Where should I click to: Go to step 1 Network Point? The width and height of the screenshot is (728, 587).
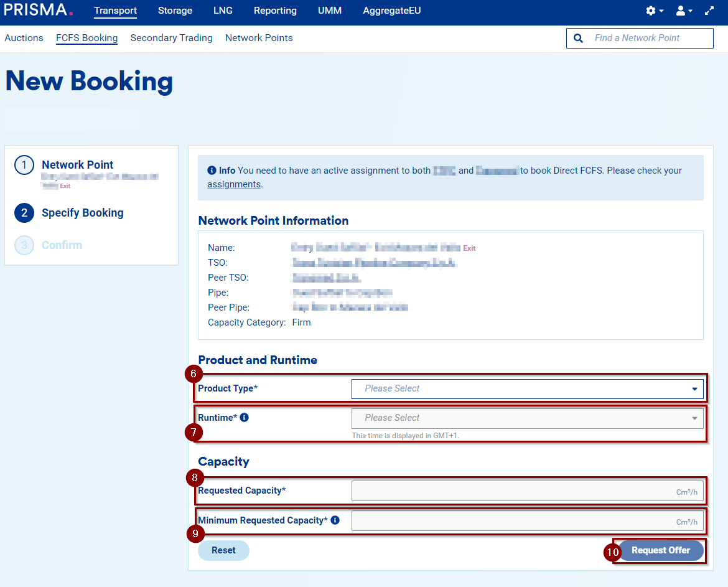[x=77, y=165]
